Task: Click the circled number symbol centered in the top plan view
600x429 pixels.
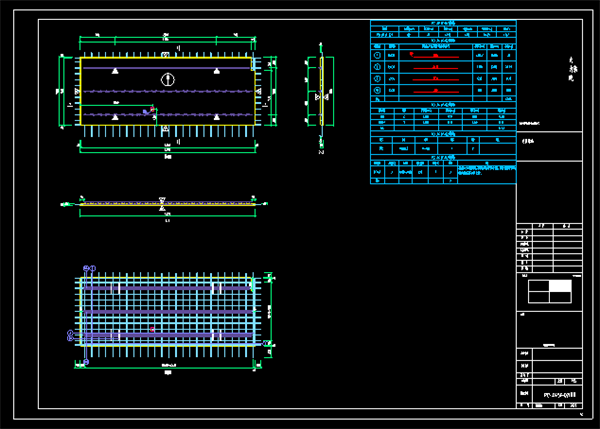Action: tap(168, 80)
